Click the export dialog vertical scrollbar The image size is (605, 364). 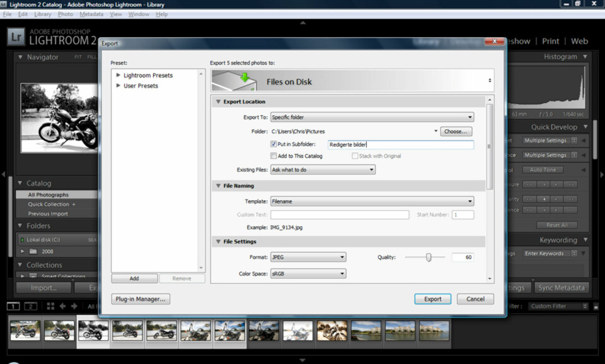(x=490, y=147)
